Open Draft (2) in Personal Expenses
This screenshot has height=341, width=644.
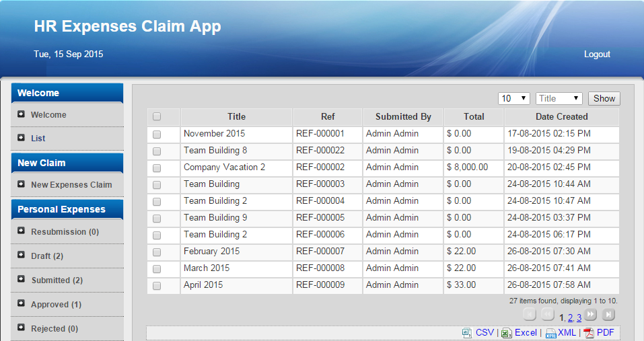tap(47, 256)
